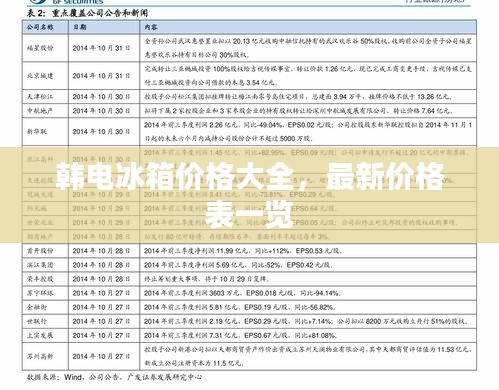Screen dimensions: 499x390
Task: Click the data source footnote mentioning Wind
Action: pyautogui.click(x=114, y=377)
